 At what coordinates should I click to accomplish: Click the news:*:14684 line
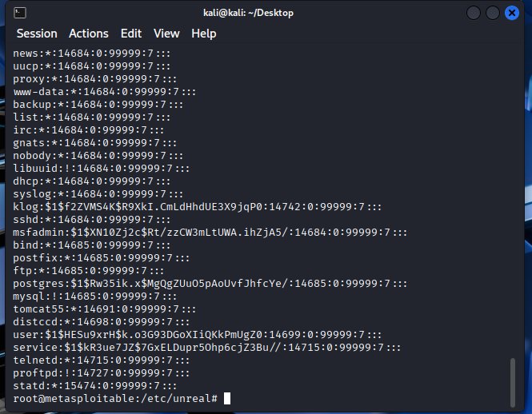[92, 54]
